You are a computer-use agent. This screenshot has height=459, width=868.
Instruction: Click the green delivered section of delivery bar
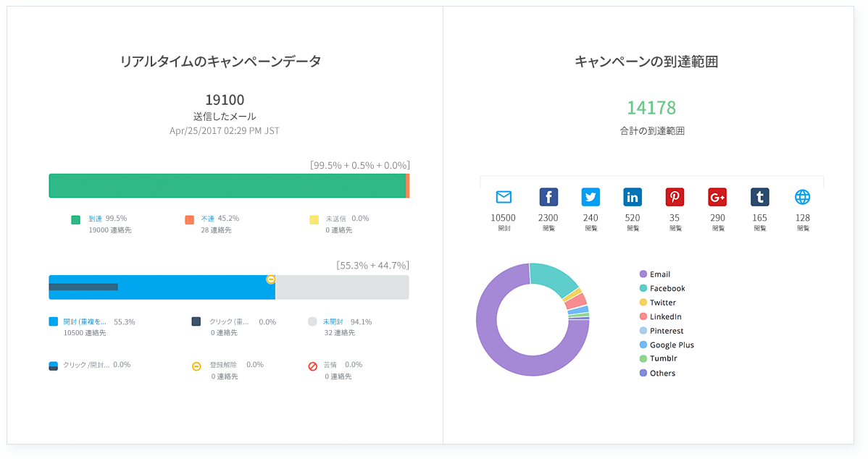pyautogui.click(x=228, y=186)
